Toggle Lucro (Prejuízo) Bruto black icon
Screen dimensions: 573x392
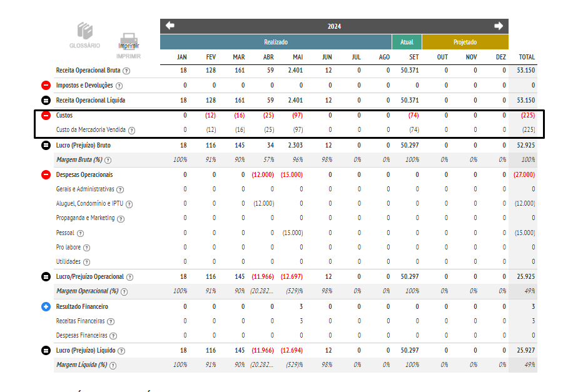tap(46, 145)
